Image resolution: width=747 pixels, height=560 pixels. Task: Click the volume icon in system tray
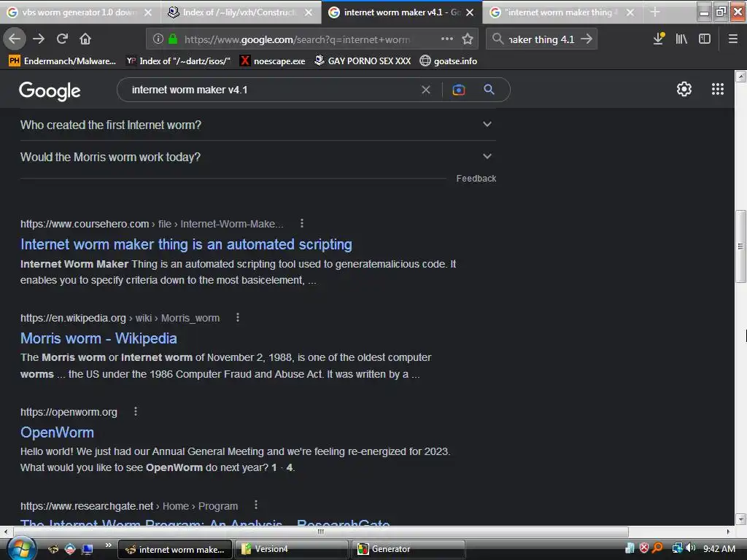pos(692,548)
